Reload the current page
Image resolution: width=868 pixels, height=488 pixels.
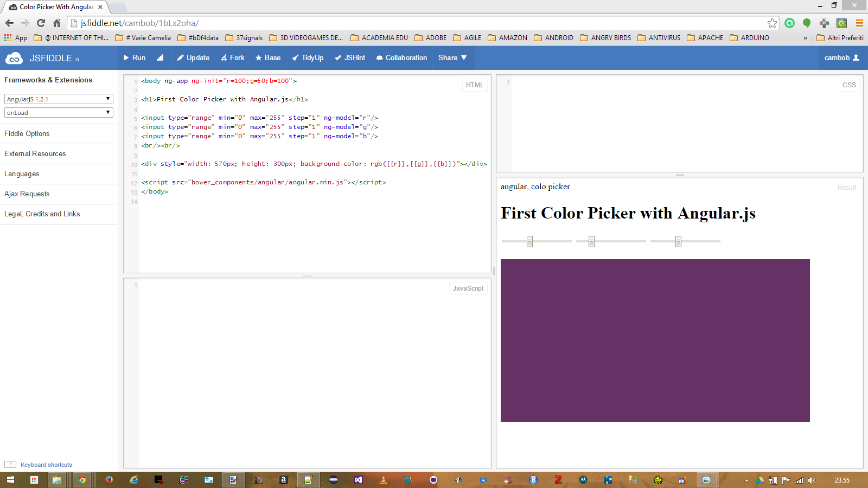(41, 23)
